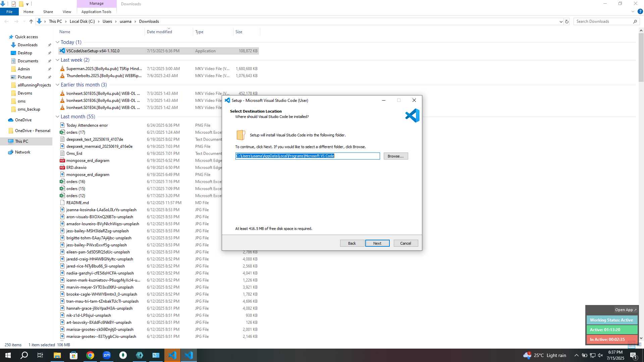Select the ERD.drawio file
Viewport: 644px width, 362px height.
coord(140,168)
